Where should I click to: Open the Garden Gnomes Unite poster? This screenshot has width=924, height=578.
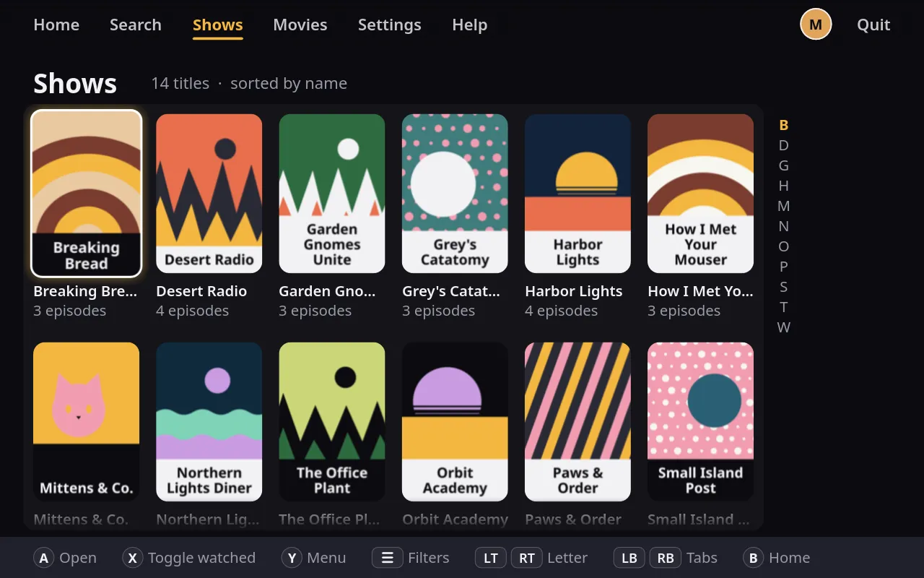click(x=332, y=194)
